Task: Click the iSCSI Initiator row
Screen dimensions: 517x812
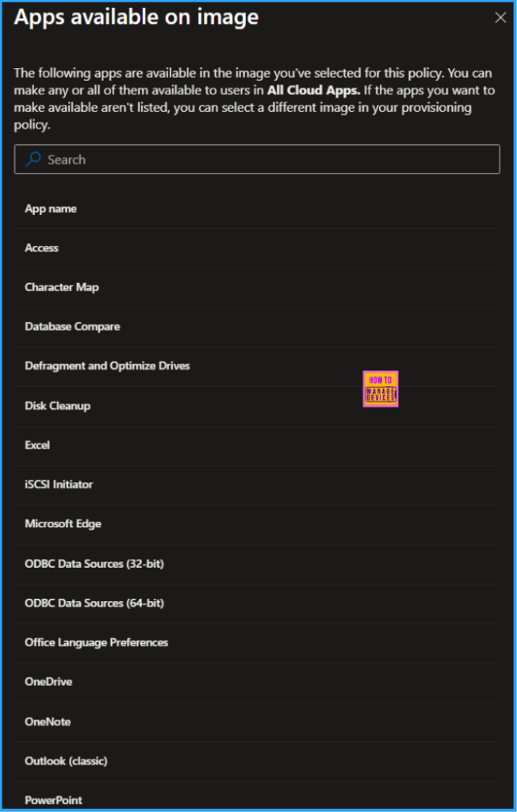Action: (59, 485)
